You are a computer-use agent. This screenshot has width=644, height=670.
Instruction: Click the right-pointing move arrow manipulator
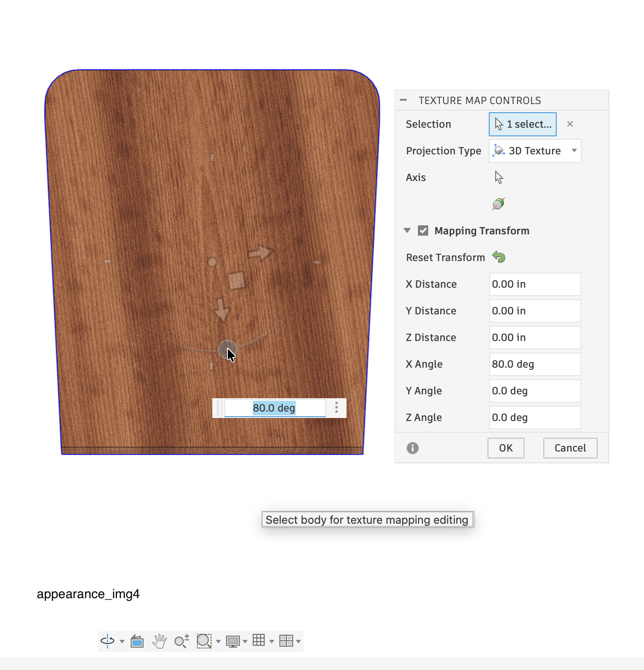(260, 252)
